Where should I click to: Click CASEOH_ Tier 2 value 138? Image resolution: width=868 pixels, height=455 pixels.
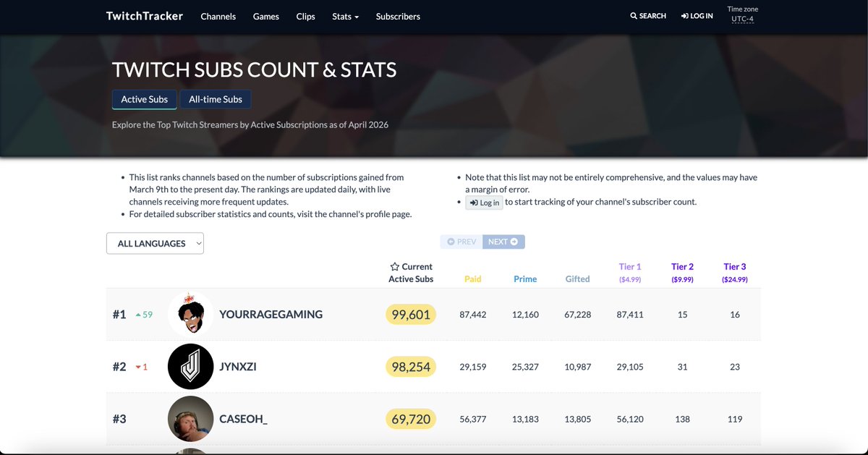coord(683,419)
